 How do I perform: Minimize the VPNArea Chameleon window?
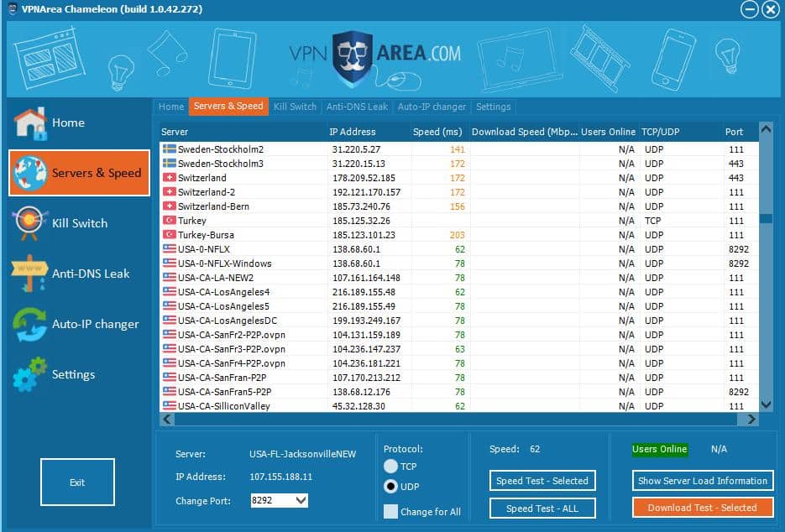(x=750, y=9)
